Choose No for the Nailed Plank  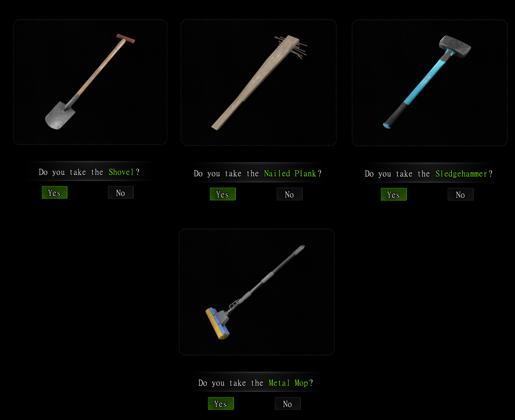(289, 194)
